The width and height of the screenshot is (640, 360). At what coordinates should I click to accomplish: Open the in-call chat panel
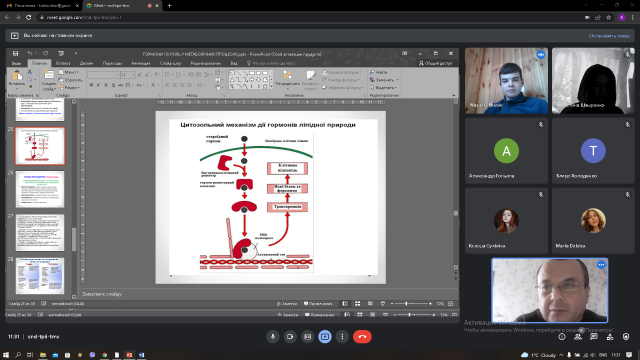pos(594,337)
